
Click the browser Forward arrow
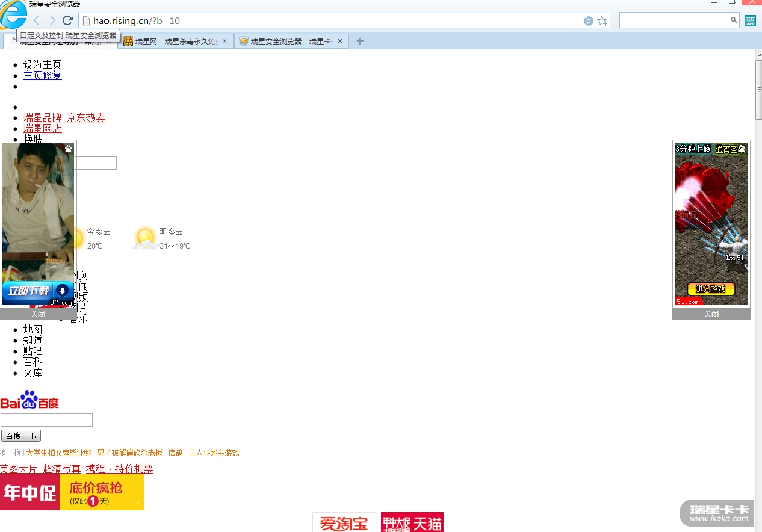pyautogui.click(x=52, y=21)
